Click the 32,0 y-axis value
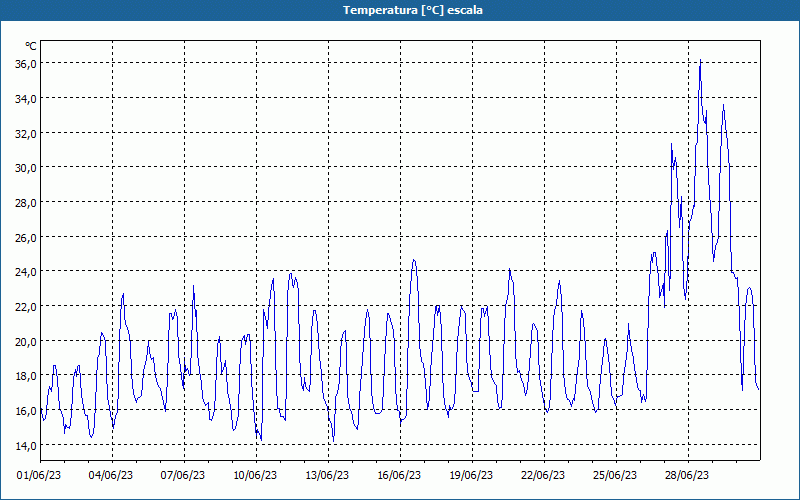 point(26,133)
